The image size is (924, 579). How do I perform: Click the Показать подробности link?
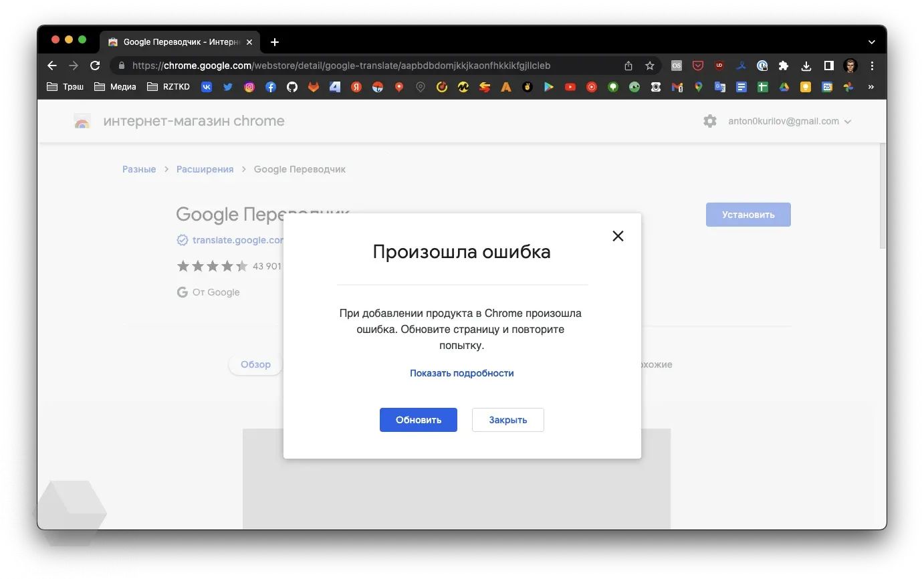pyautogui.click(x=462, y=373)
